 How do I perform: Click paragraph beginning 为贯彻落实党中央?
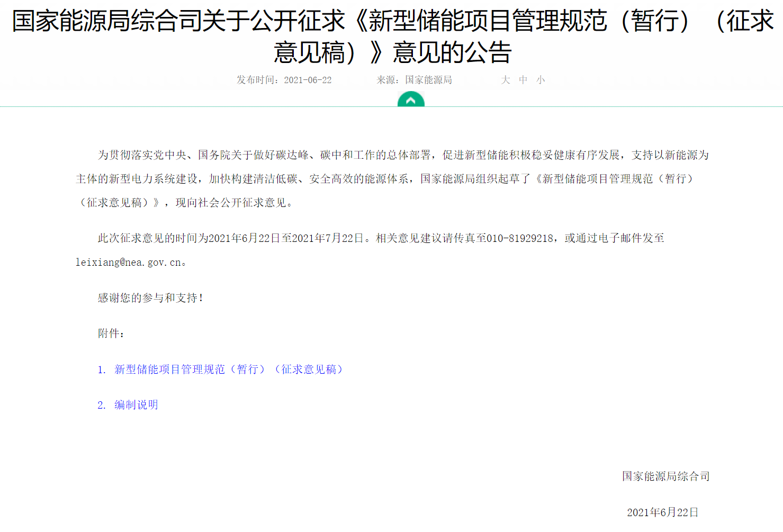(x=392, y=179)
